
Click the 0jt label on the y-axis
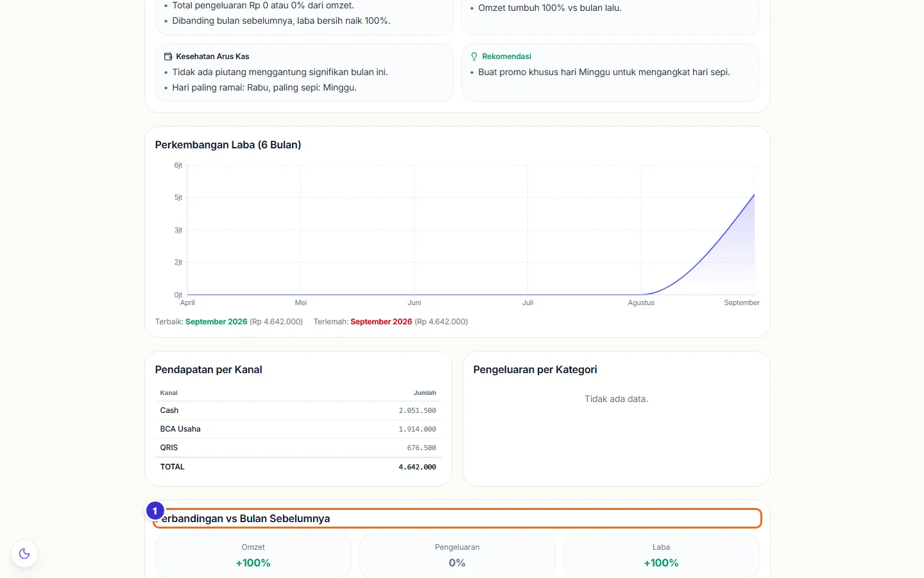point(178,295)
